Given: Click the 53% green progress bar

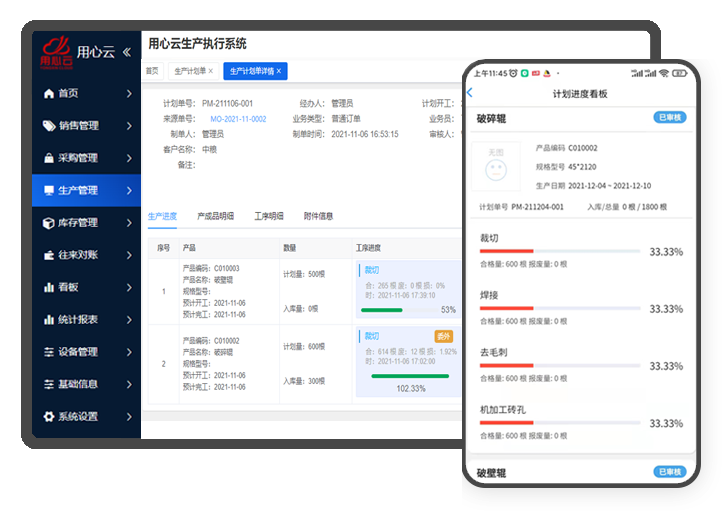Looking at the screenshot, I should pos(382,310).
